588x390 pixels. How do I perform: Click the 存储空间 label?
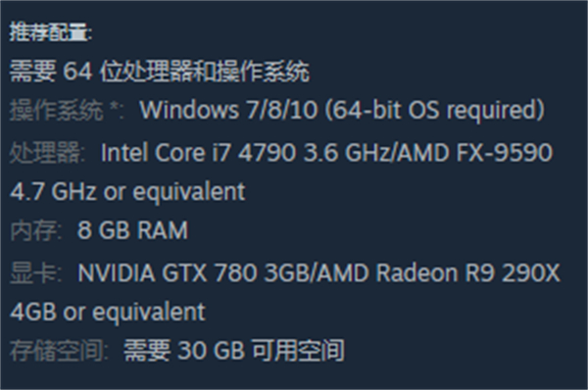pyautogui.click(x=56, y=351)
